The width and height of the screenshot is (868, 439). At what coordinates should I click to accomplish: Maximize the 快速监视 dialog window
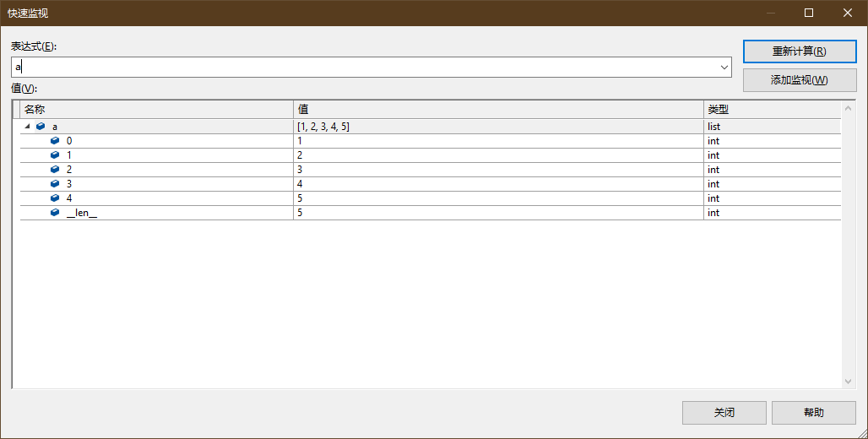tap(809, 13)
